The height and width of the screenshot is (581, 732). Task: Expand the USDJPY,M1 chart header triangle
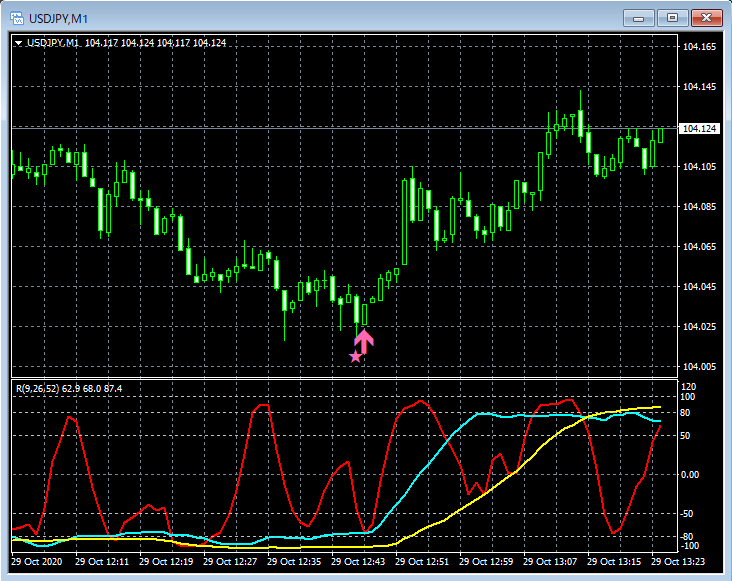(x=19, y=43)
